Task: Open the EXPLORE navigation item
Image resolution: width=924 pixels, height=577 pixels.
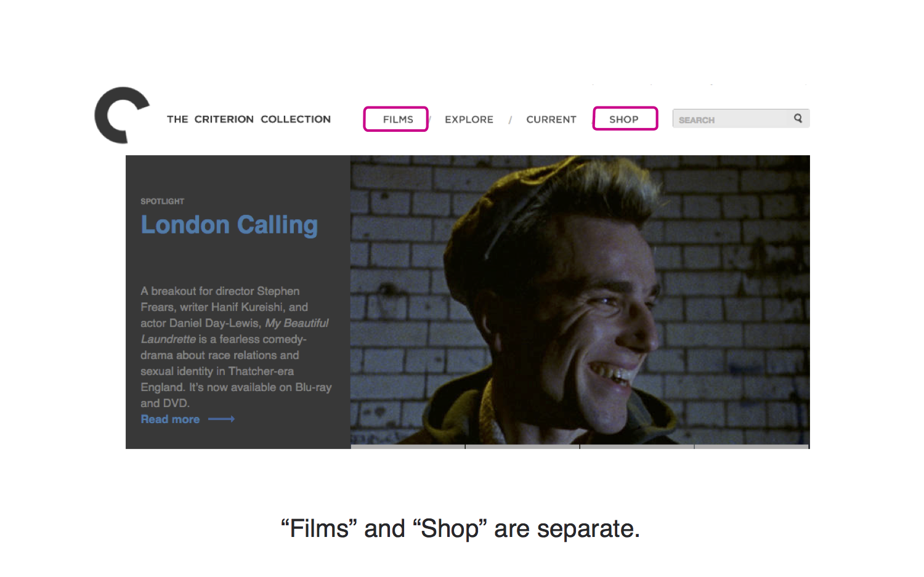Action: (x=469, y=119)
